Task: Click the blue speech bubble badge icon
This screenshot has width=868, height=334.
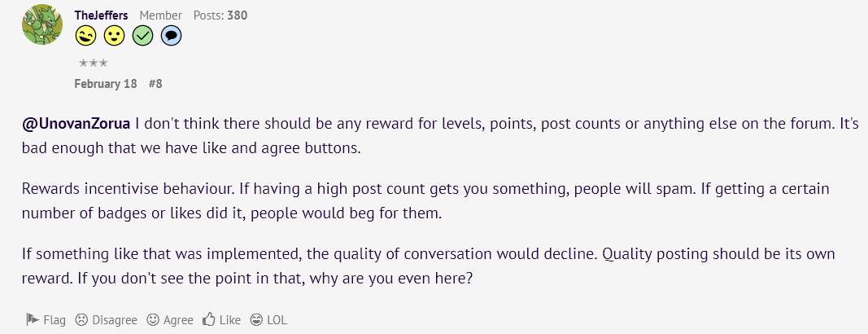Action: pos(171,37)
